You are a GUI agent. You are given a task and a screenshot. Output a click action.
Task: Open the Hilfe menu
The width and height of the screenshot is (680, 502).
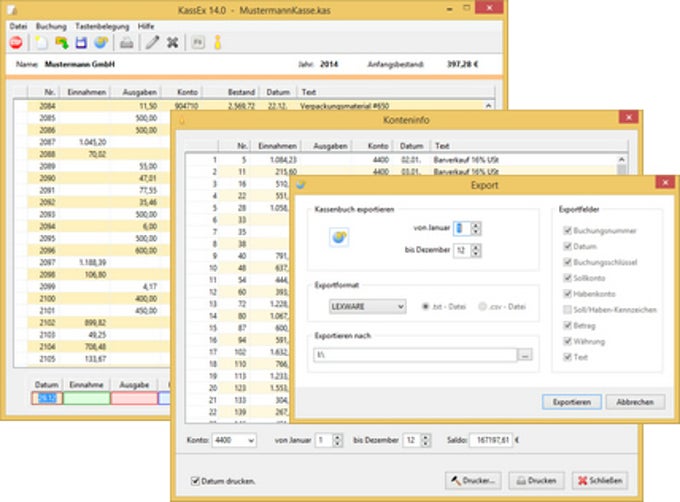coord(146,26)
